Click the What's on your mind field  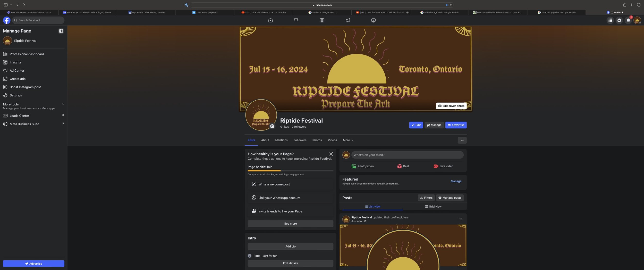(407, 155)
